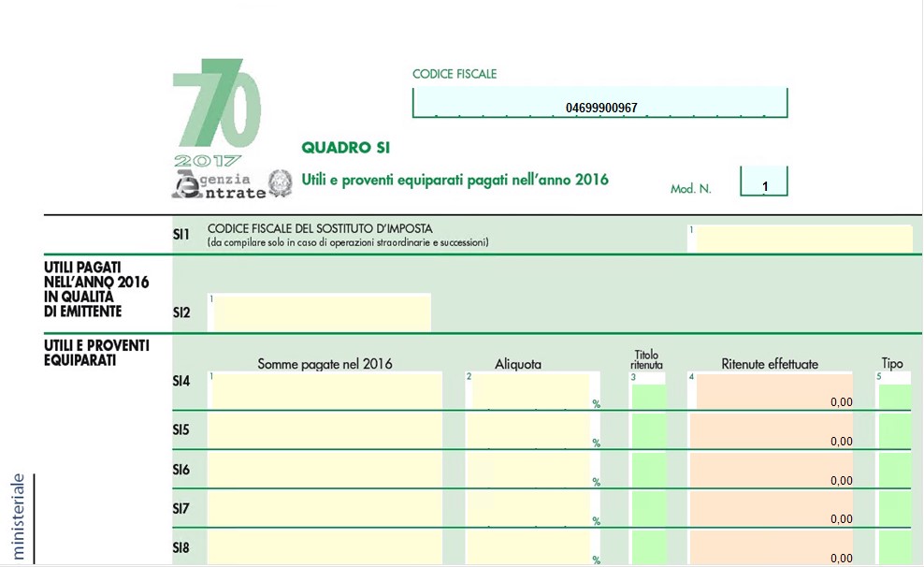
Task: Click the 'Aliquota' column header
Action: (518, 364)
